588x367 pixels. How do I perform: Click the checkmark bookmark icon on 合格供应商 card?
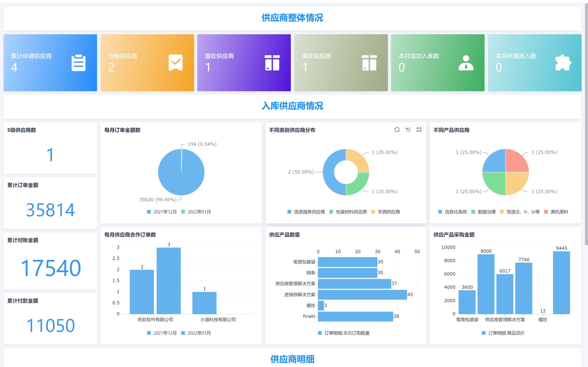(x=175, y=63)
